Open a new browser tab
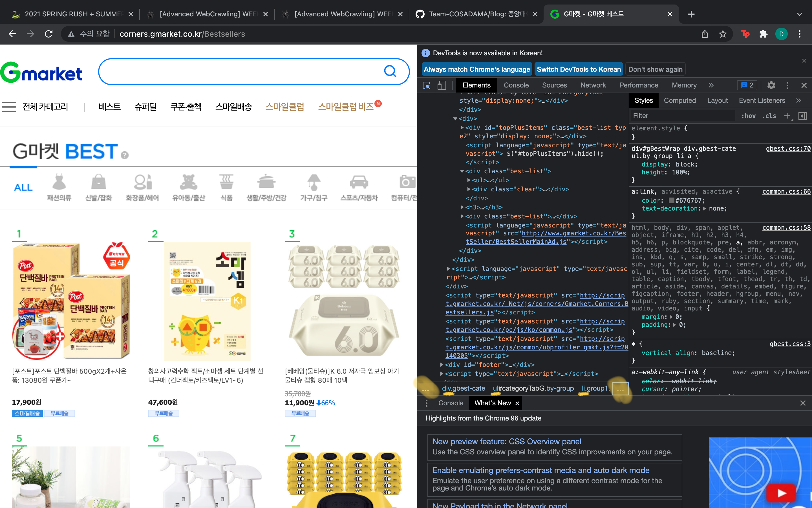 (x=691, y=14)
